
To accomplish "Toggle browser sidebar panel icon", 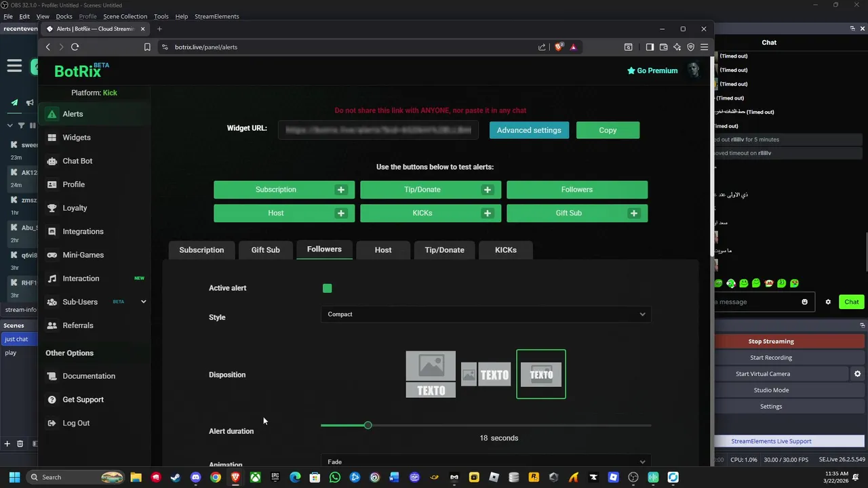I will tap(650, 47).
